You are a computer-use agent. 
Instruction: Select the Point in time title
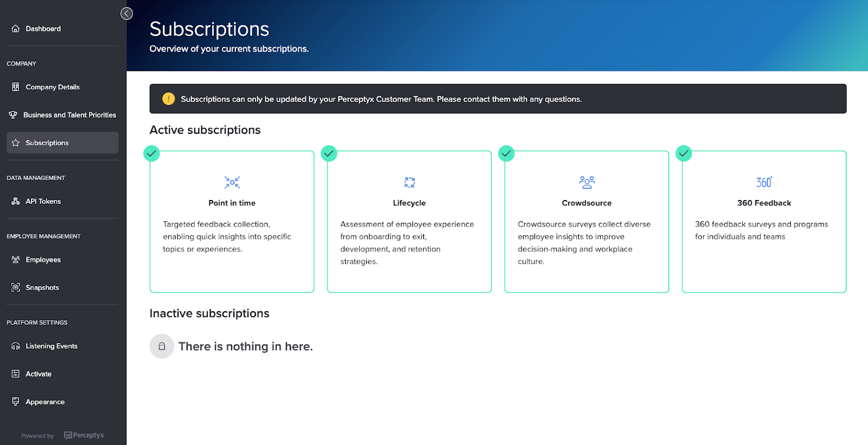click(x=232, y=203)
